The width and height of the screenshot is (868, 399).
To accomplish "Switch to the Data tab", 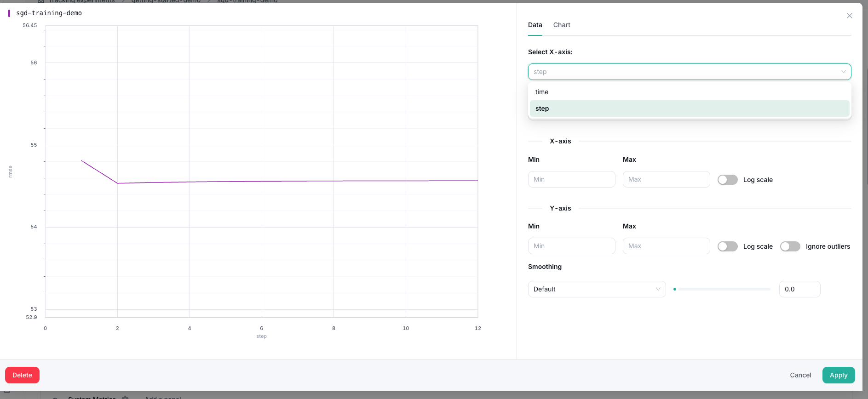I will click(x=535, y=25).
